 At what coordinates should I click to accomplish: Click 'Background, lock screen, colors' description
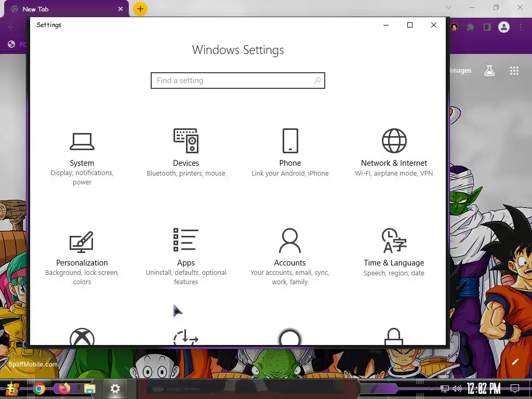point(82,277)
